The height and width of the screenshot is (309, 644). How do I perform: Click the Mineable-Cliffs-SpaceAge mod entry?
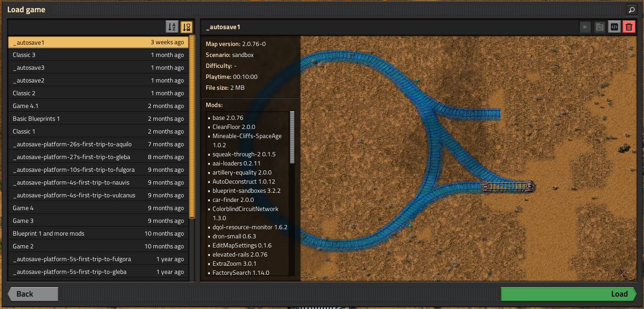247,140
